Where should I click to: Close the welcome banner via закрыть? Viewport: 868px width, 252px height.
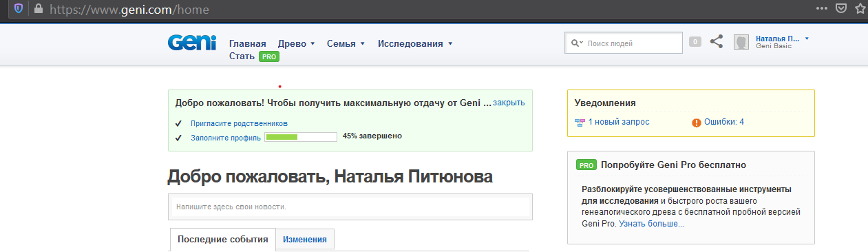509,103
